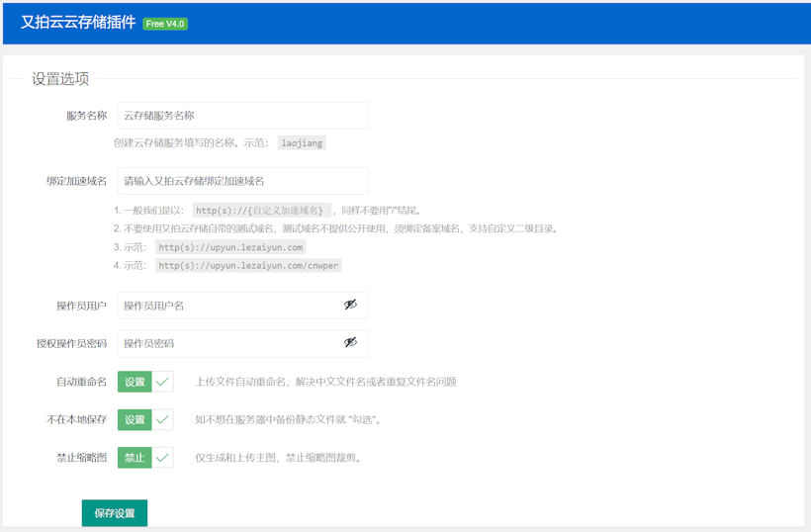The height and width of the screenshot is (532, 811).
Task: Toggle visibility eye in 操作员用户 field
Action: click(x=350, y=306)
